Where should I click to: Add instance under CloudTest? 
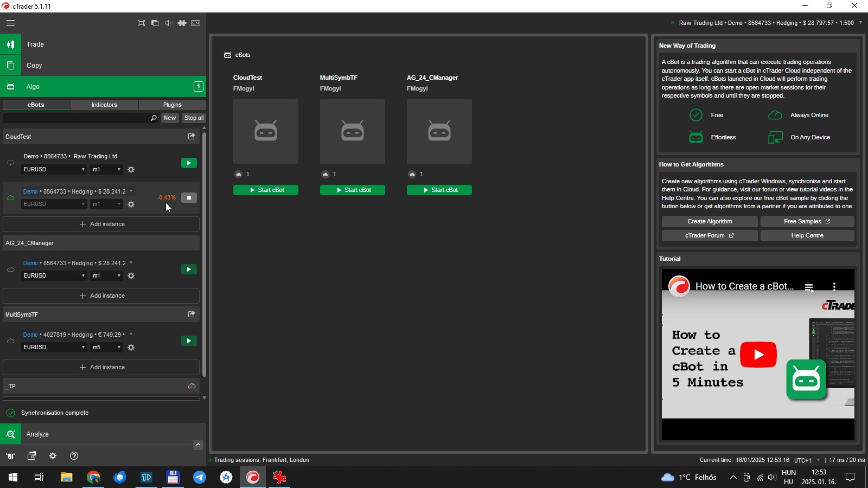point(101,224)
